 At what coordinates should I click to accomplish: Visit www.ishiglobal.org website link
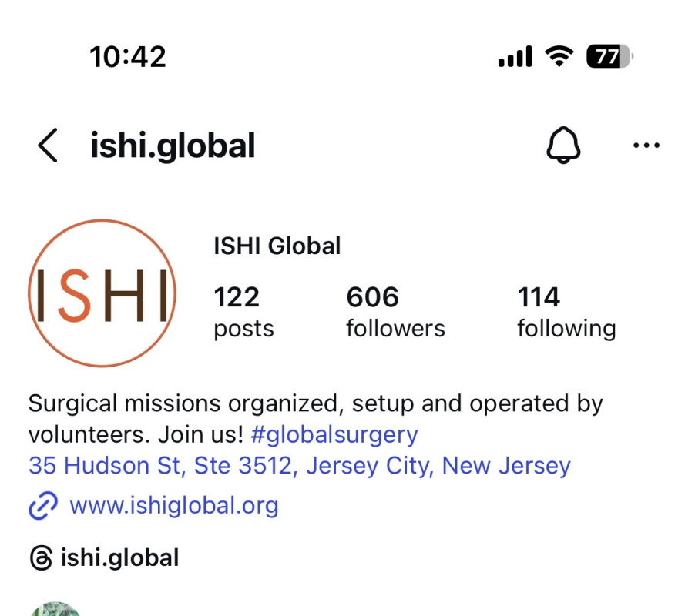(x=174, y=506)
